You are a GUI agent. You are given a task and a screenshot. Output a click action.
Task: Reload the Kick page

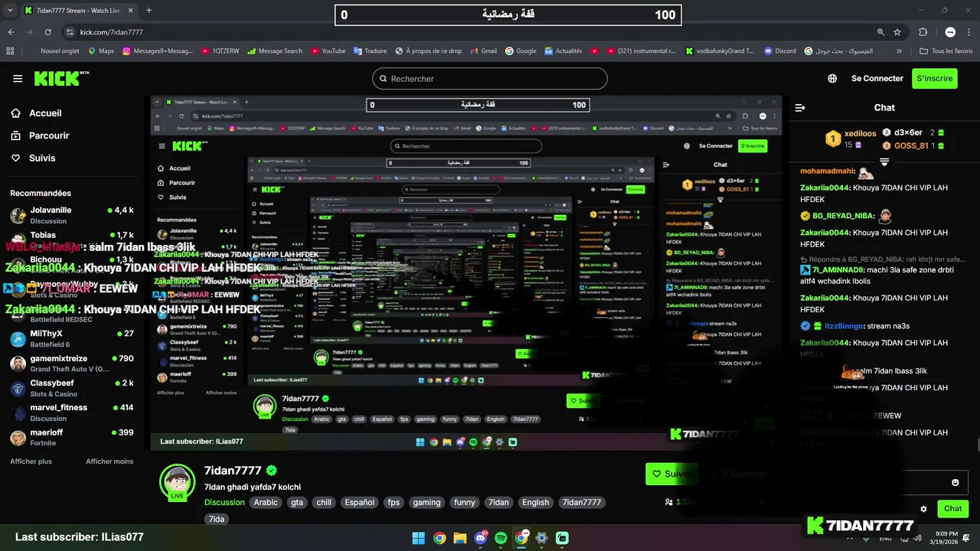tap(47, 32)
